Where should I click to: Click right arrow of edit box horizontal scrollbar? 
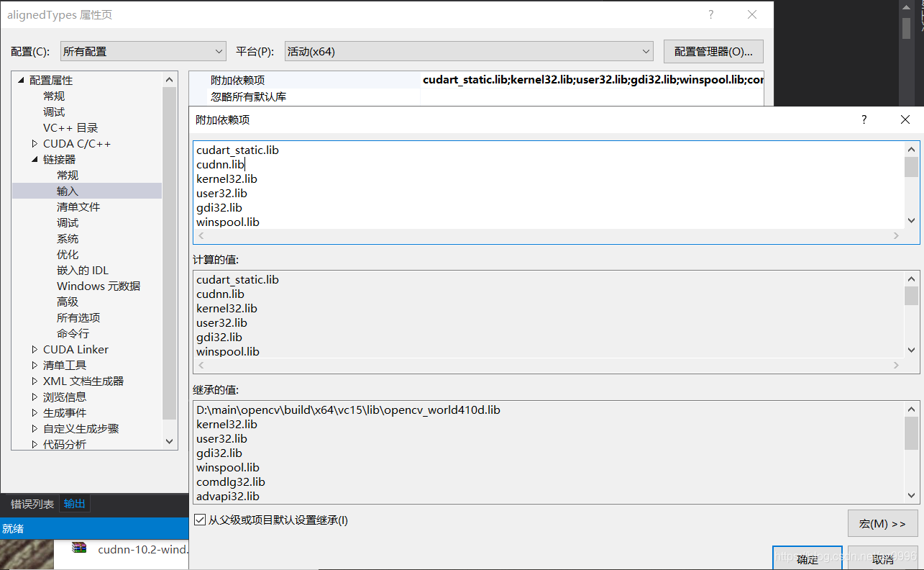896,236
